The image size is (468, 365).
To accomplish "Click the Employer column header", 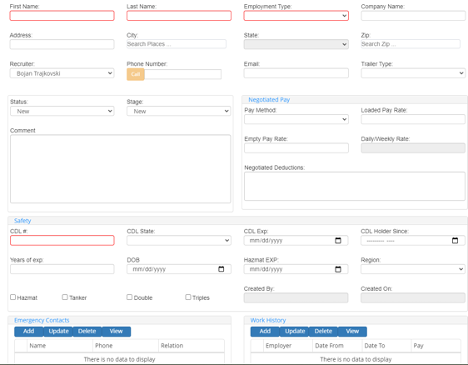I will pos(288,346).
